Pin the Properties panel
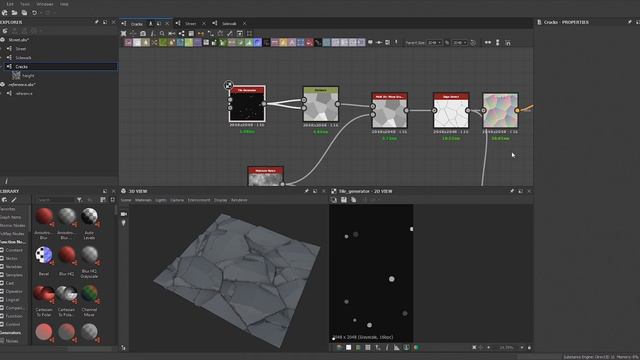The image size is (640, 360). [x=629, y=22]
